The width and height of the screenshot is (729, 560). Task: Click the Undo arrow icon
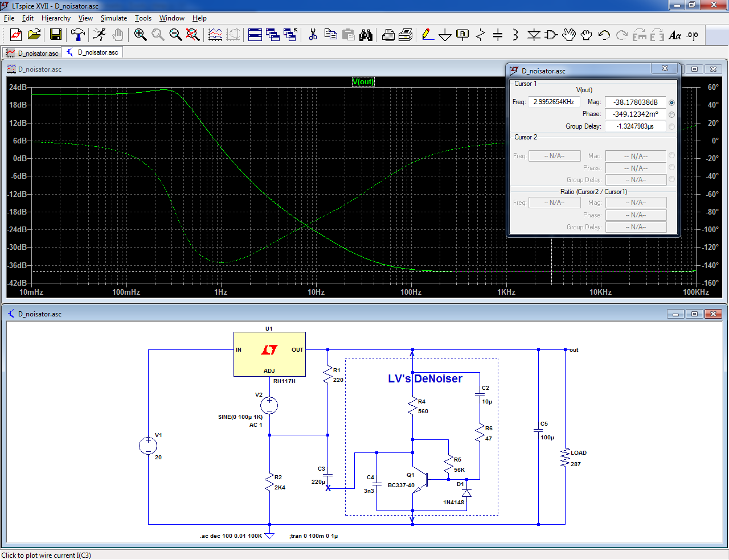pyautogui.click(x=604, y=35)
